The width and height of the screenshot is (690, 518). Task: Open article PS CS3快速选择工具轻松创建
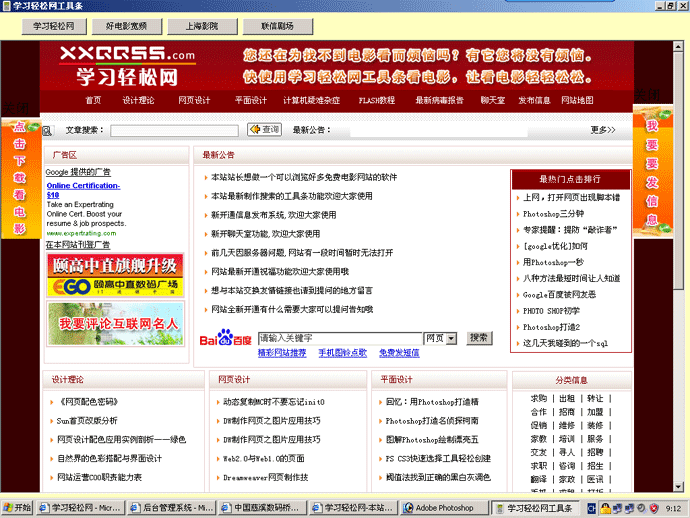click(x=438, y=458)
